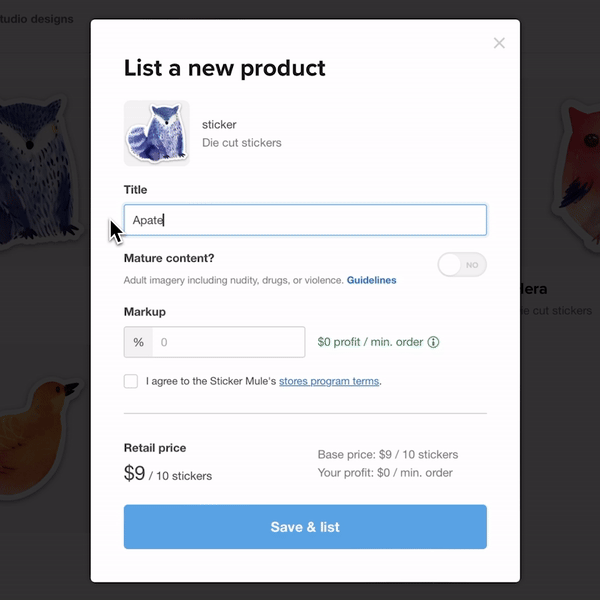Close the List a new product dialog
This screenshot has height=600, width=600.
499,43
